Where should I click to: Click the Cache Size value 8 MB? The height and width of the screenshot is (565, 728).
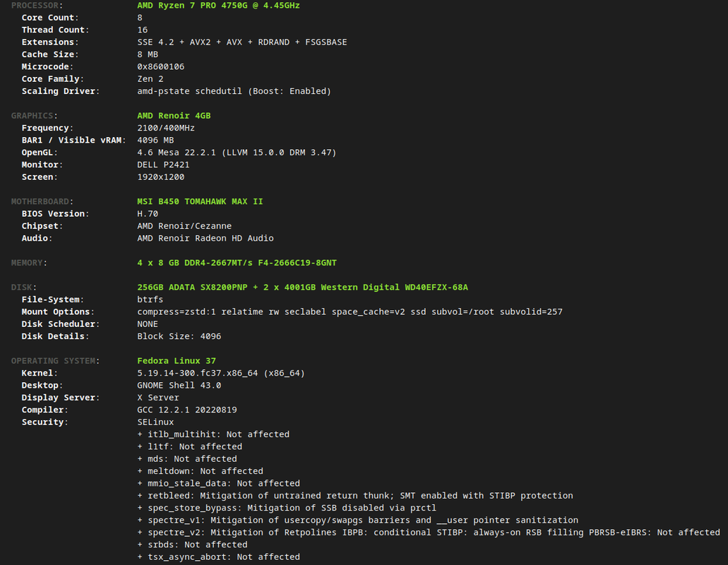(148, 54)
